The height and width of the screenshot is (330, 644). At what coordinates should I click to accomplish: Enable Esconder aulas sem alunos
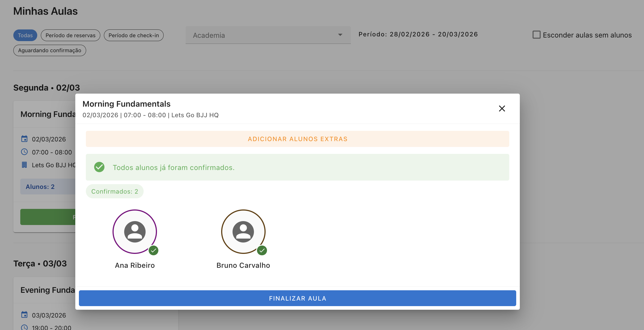click(x=536, y=34)
